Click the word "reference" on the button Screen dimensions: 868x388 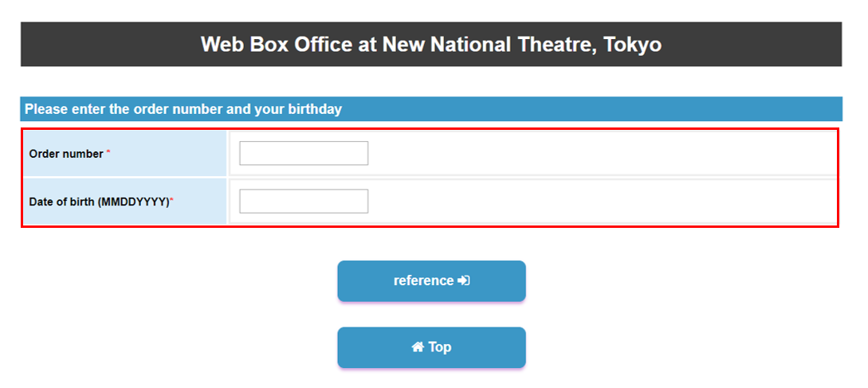[423, 280]
